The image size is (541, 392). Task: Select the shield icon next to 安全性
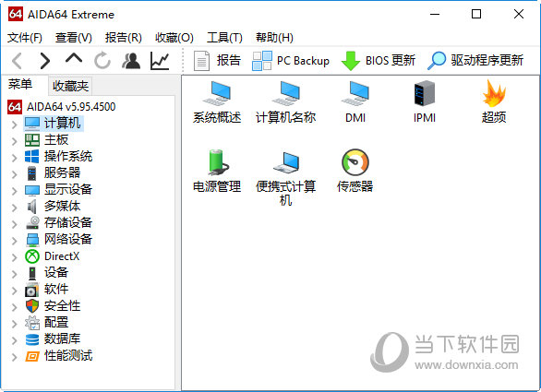pyautogui.click(x=32, y=306)
